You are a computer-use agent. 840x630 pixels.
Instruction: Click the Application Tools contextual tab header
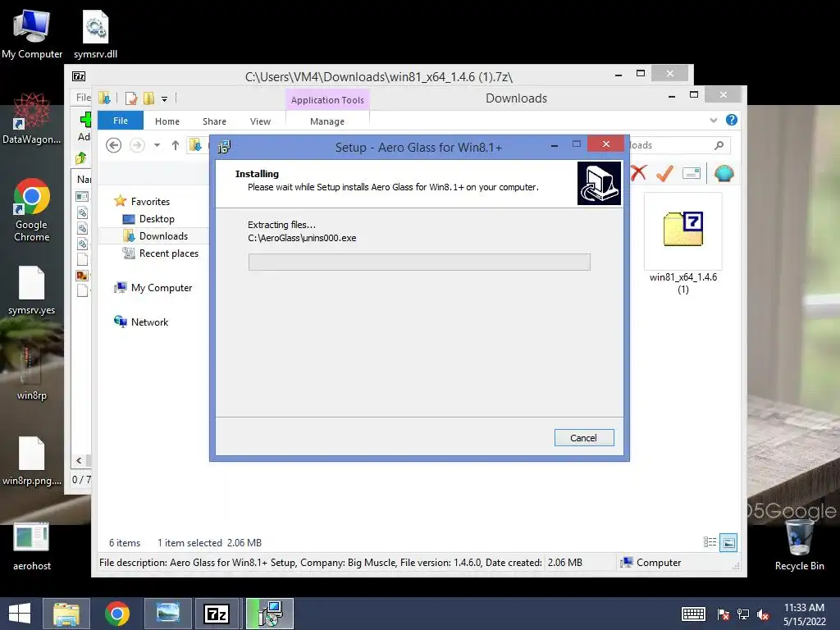tap(327, 100)
